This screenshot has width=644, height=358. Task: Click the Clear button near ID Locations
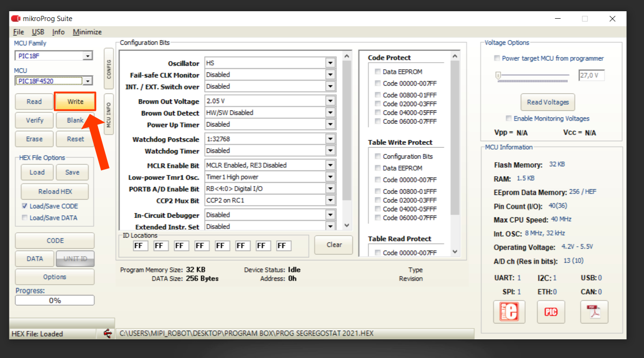pos(334,244)
